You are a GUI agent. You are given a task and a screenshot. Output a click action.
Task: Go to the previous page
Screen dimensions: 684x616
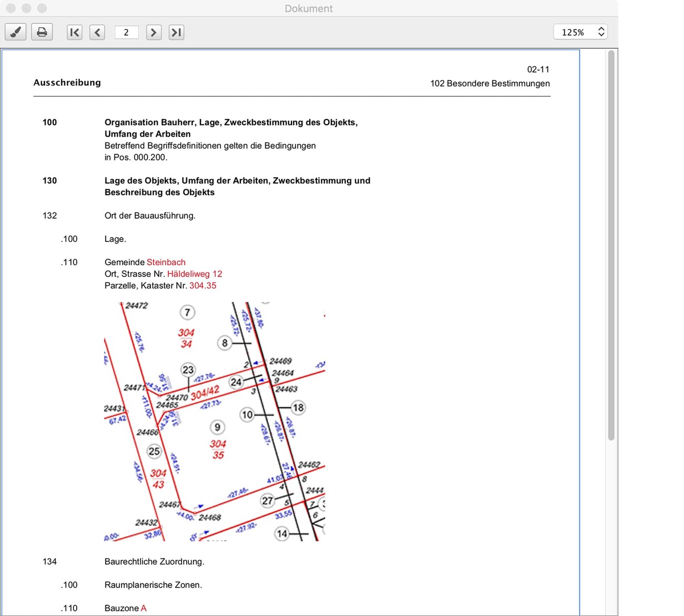pyautogui.click(x=97, y=32)
